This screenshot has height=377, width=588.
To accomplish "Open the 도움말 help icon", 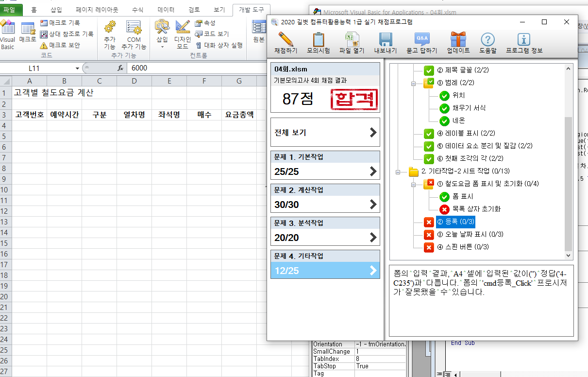I will 487,41.
